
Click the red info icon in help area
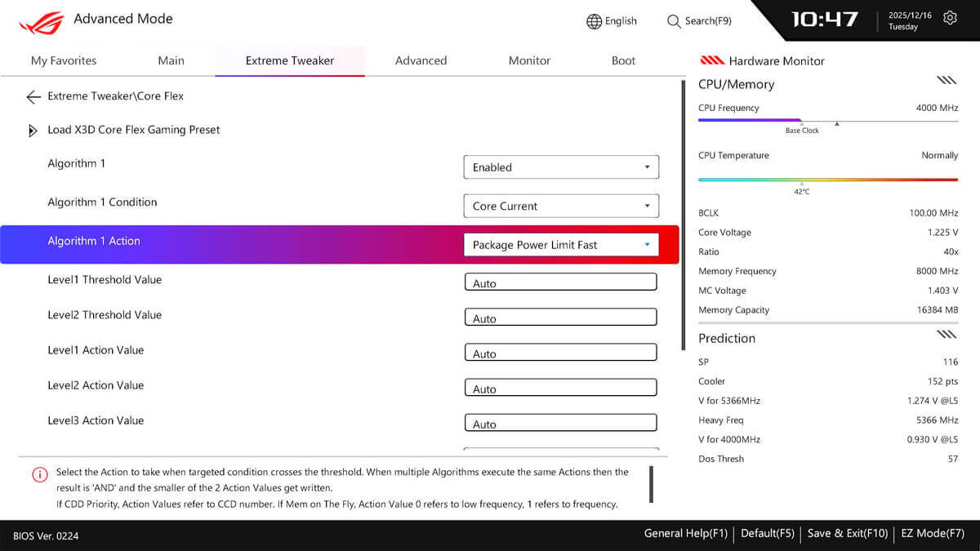pos(39,474)
